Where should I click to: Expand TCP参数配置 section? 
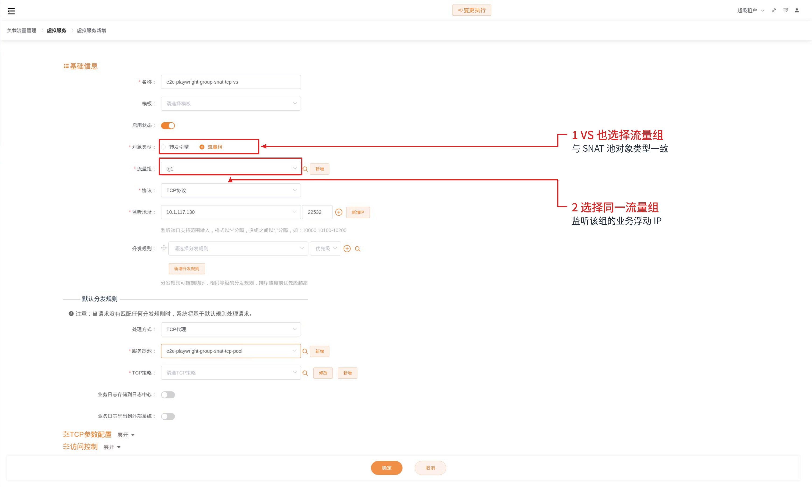(x=126, y=435)
